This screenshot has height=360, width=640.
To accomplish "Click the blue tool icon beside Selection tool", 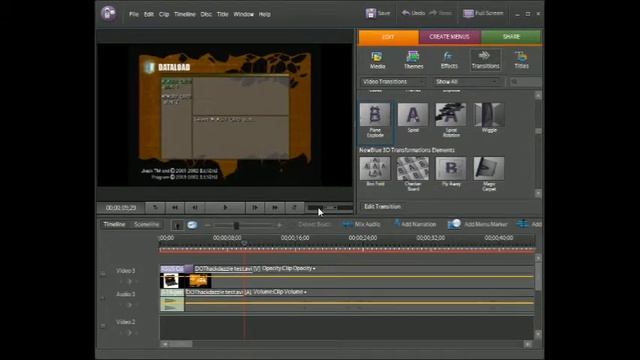I will [x=192, y=225].
